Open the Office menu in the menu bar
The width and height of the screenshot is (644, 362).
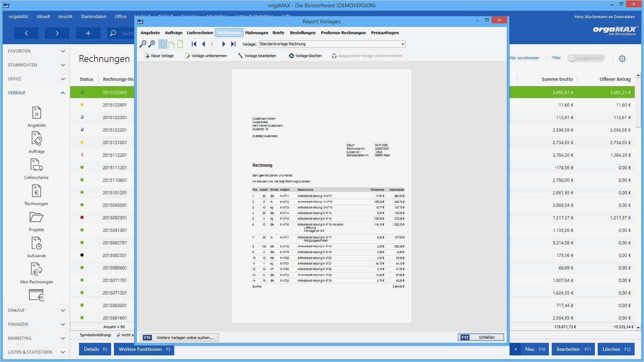click(120, 16)
